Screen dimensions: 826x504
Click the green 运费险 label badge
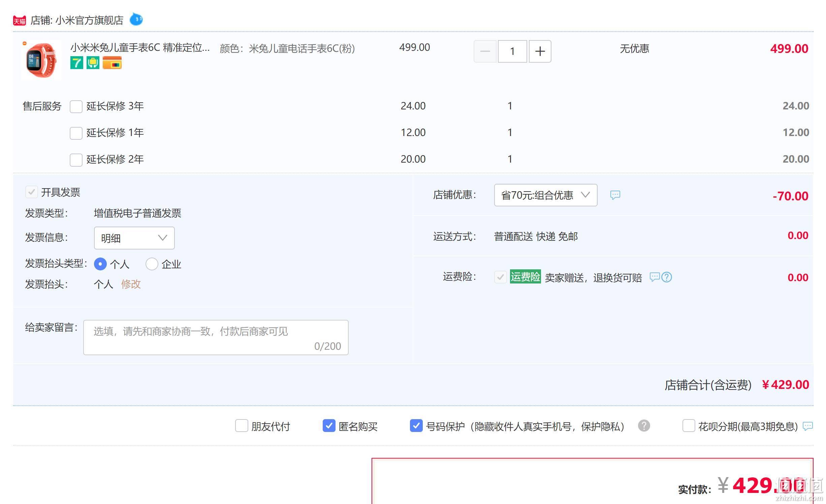coord(525,277)
